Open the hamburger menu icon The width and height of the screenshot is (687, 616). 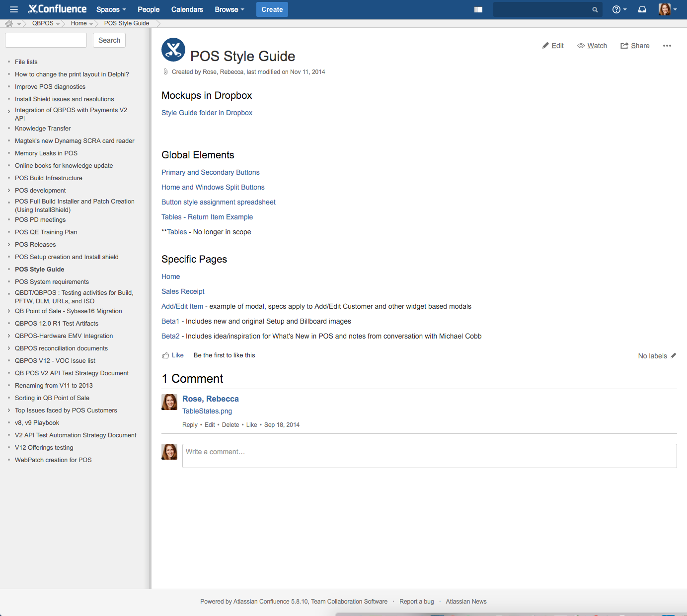pyautogui.click(x=14, y=9)
